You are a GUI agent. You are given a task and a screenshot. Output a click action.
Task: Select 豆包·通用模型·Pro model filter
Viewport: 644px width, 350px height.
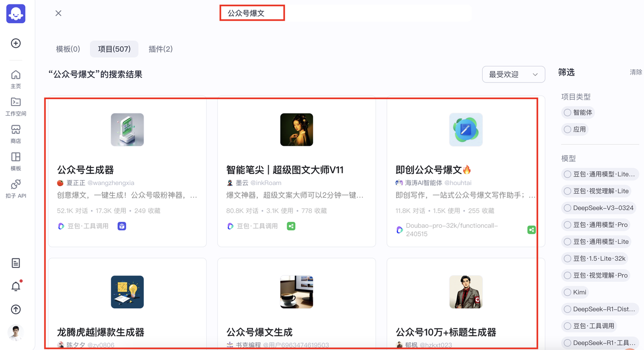click(596, 225)
